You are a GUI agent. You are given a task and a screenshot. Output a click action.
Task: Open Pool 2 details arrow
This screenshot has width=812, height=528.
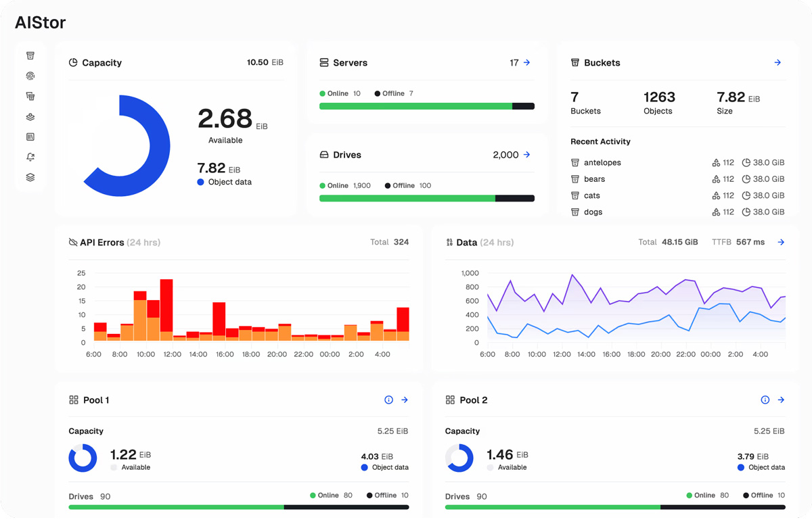tap(781, 400)
